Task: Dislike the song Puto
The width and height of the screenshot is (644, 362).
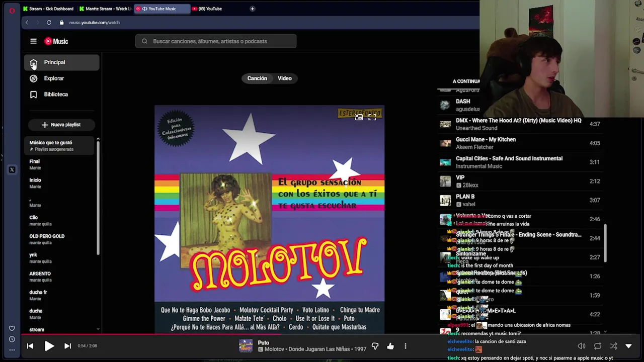Action: click(x=375, y=346)
